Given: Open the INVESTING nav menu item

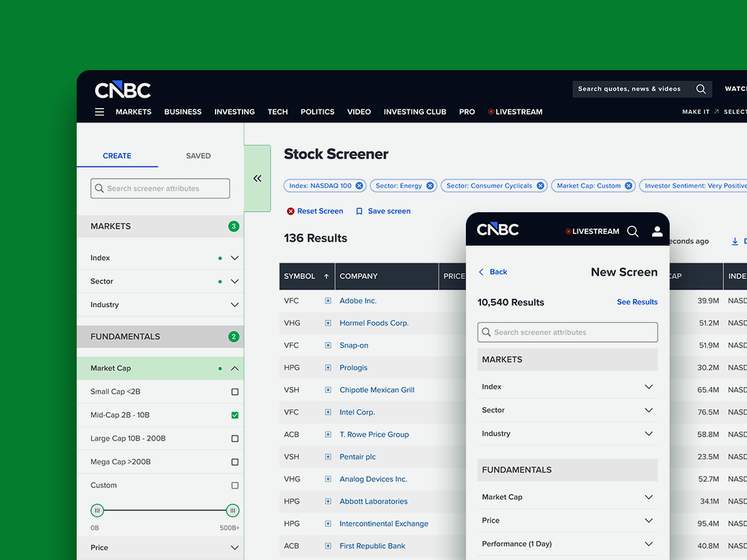Looking at the screenshot, I should point(235,112).
